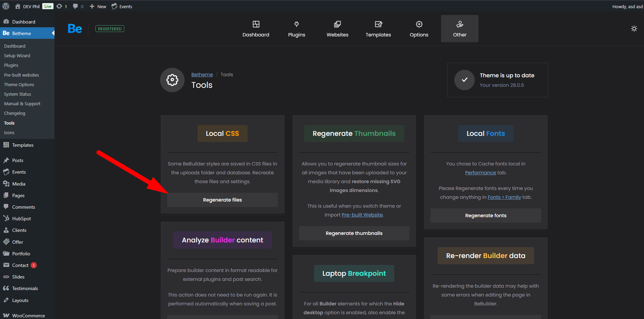Viewport: 644px width, 319px height.
Task: Open Portfolio folder icon in sidebar
Action: [6, 253]
